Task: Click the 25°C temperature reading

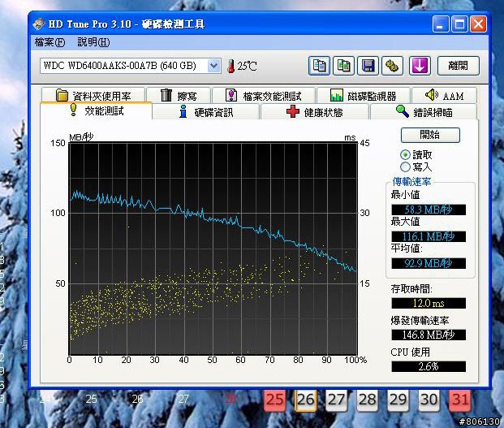Action: coord(247,67)
